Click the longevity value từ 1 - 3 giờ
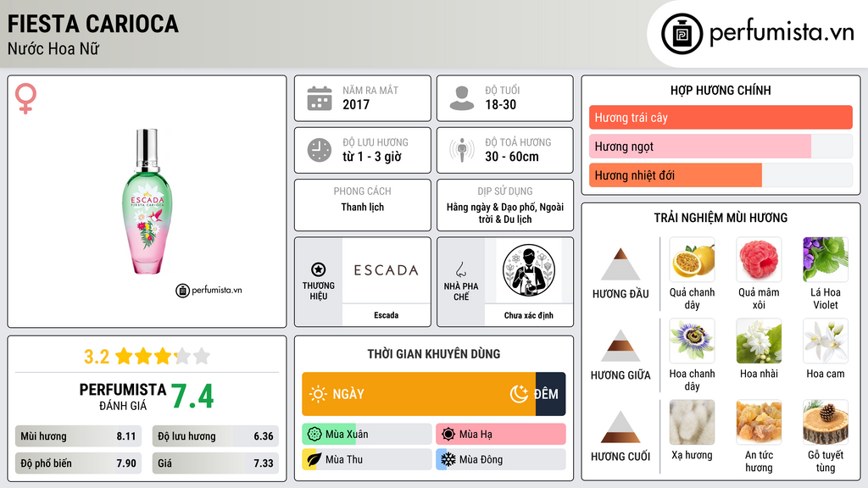 (372, 157)
